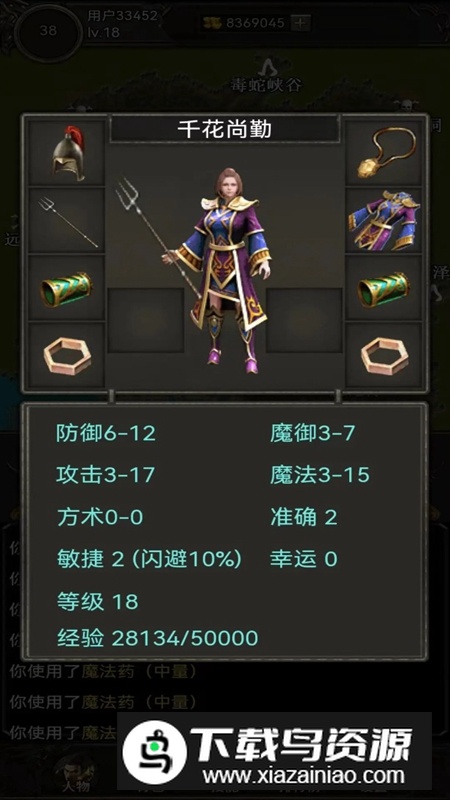Tap the empty slot left of character
The image size is (450, 800).
(x=146, y=320)
